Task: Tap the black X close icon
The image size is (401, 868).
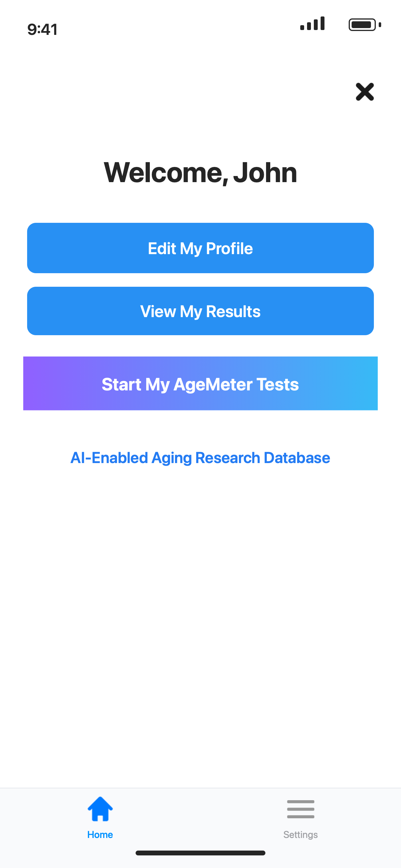Action: pyautogui.click(x=365, y=92)
